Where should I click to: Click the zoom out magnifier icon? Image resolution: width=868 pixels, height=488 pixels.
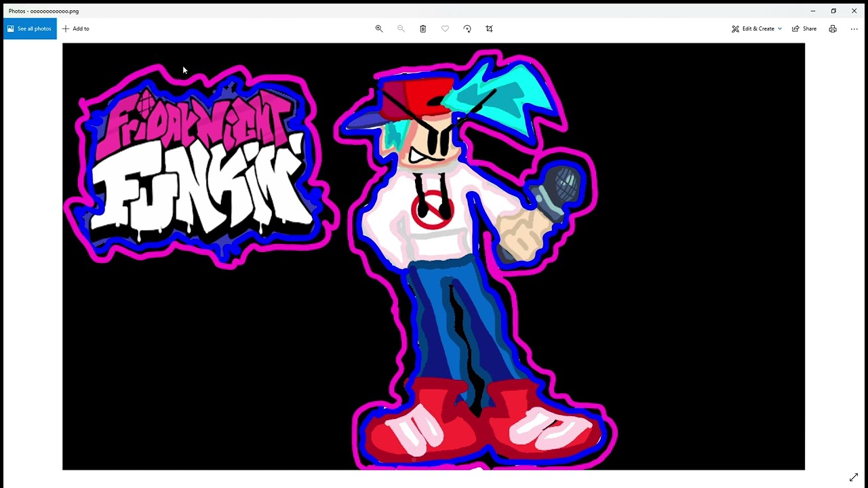[401, 28]
